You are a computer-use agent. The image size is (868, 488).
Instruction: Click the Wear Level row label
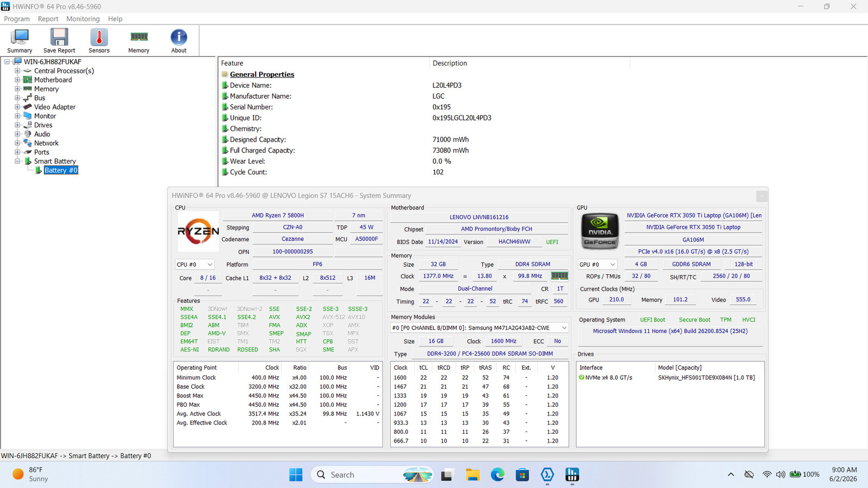247,161
